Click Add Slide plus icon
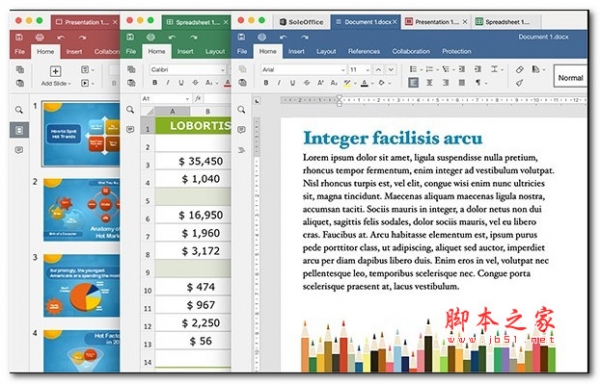 (x=55, y=71)
